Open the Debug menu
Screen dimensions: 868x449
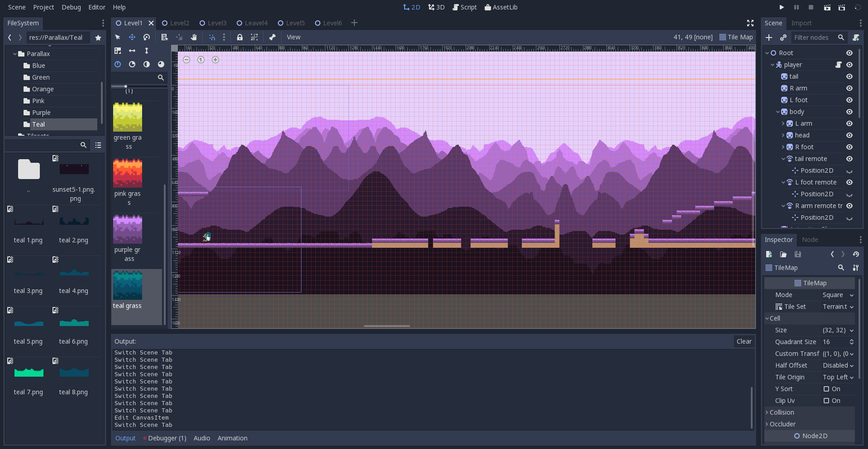[71, 7]
